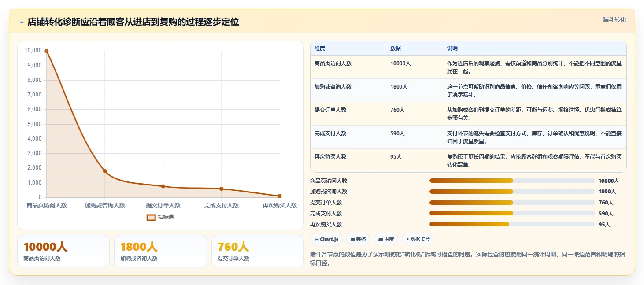Click the 完成支付人数 progress bar
This screenshot has width=644, height=285.
[x=512, y=214]
